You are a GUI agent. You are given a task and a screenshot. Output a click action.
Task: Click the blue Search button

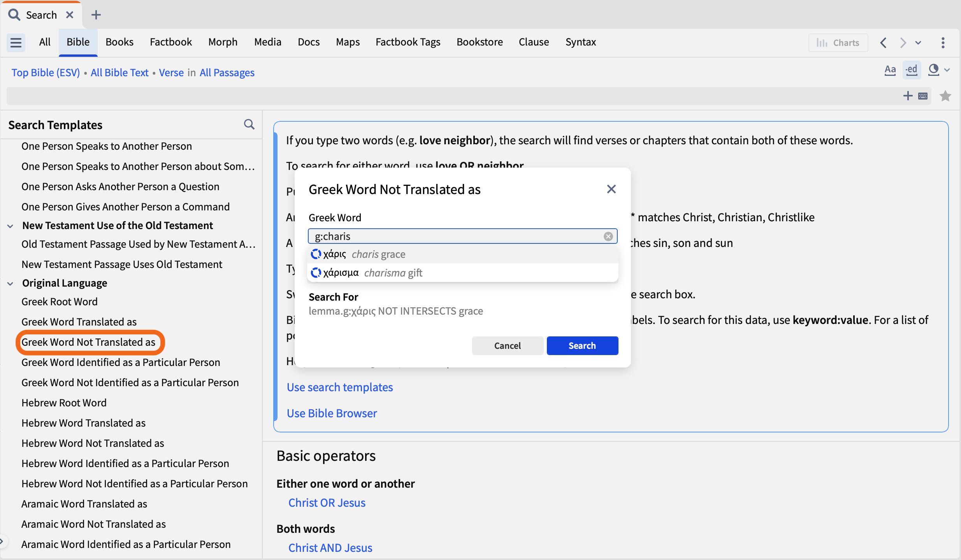pyautogui.click(x=582, y=345)
